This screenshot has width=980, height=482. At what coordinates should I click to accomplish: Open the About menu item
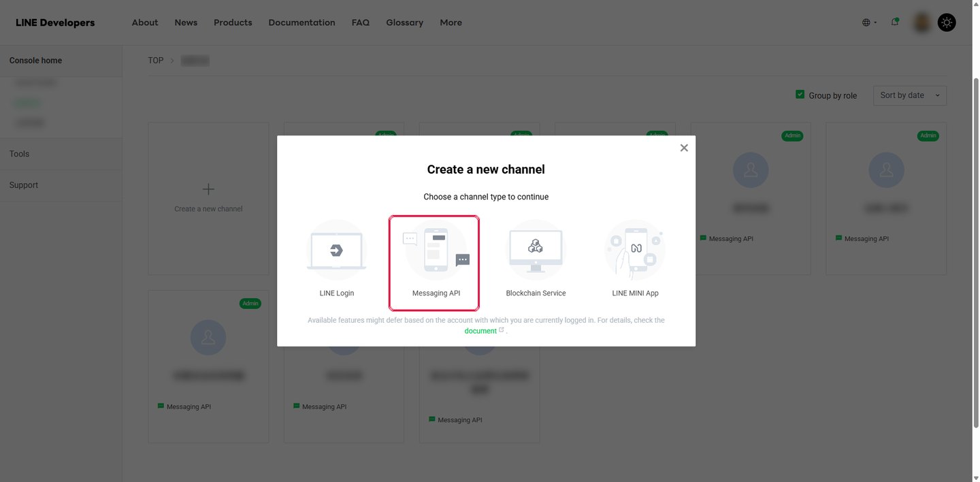[x=145, y=22]
